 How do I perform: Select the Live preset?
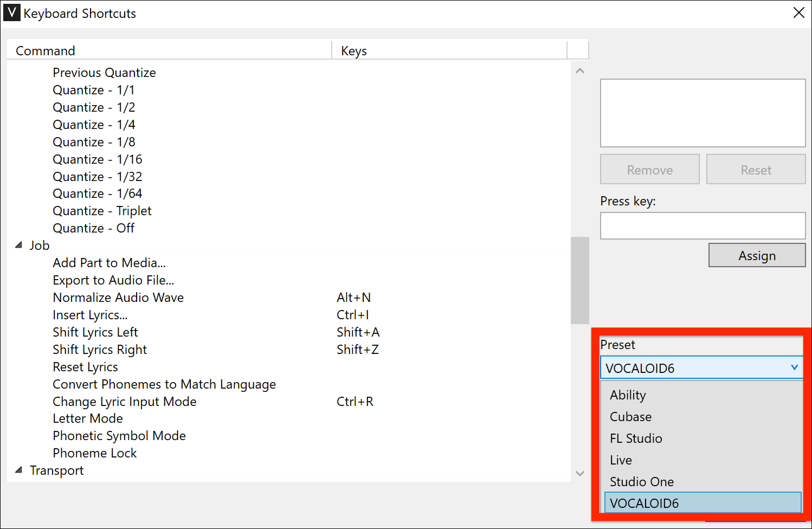point(621,460)
